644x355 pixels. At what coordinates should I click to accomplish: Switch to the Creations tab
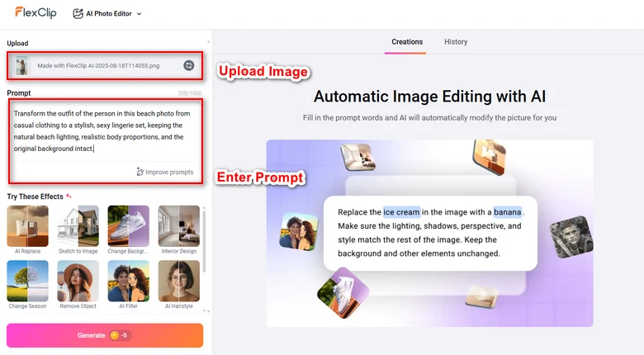pos(406,42)
